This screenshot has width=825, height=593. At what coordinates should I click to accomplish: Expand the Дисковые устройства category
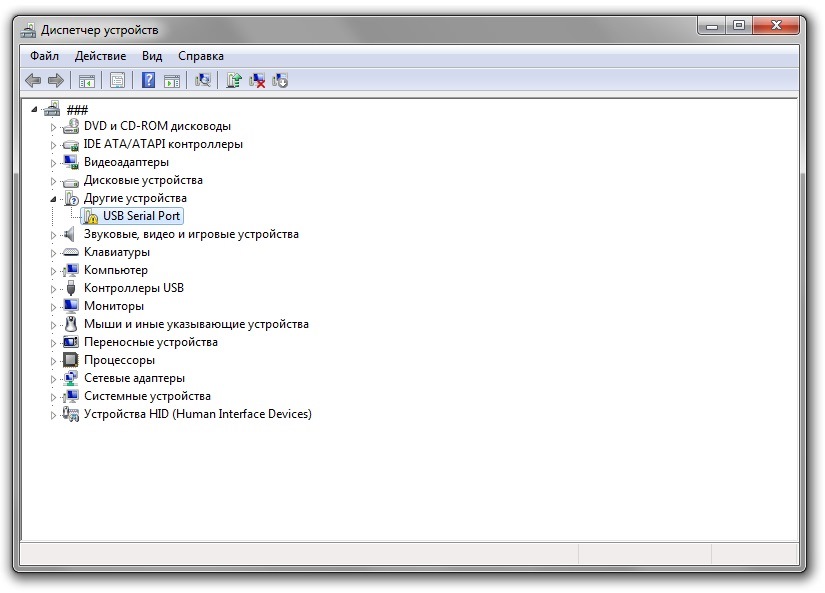[x=53, y=181]
